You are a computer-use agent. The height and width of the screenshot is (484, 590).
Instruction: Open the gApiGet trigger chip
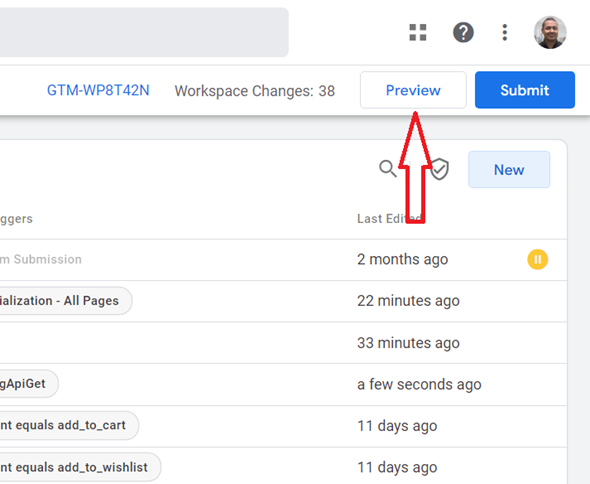[x=29, y=384]
